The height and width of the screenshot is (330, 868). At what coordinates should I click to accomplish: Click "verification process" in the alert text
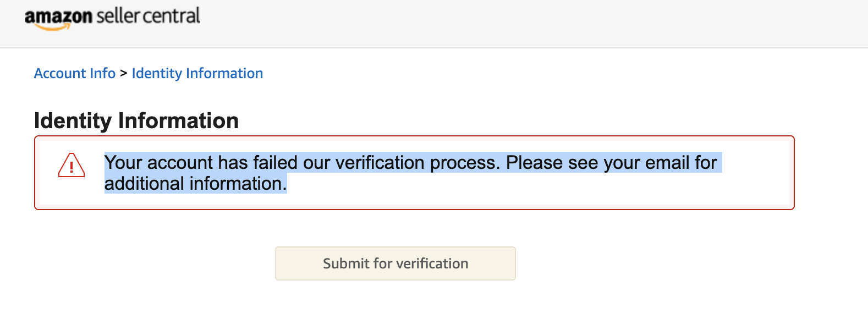(x=416, y=163)
